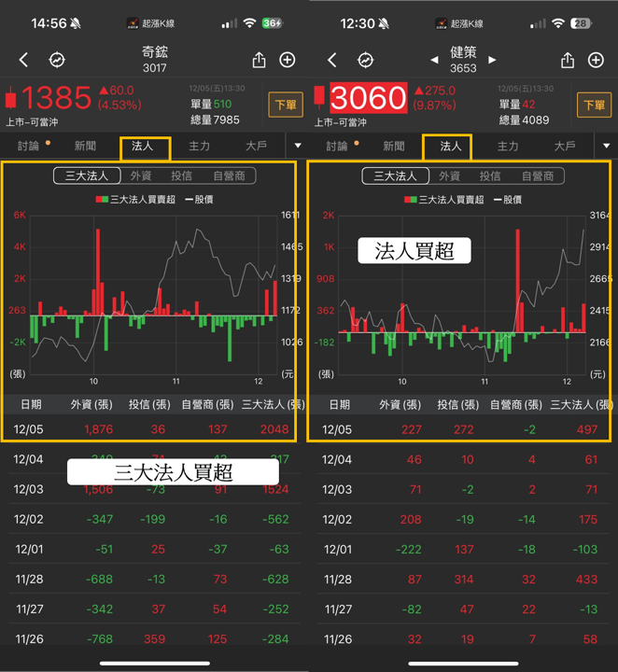The width and height of the screenshot is (618, 672).
Task: Go to previous stock with left triangle
Action: pyautogui.click(x=434, y=60)
